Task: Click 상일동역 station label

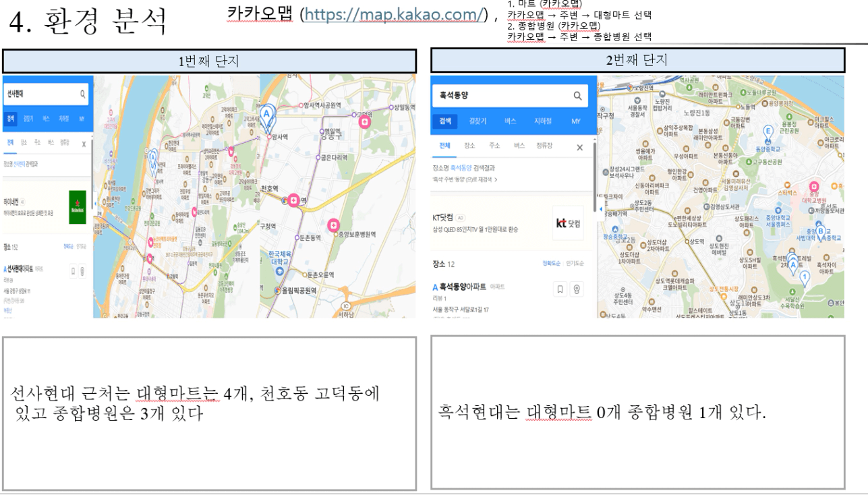Action: [x=405, y=107]
